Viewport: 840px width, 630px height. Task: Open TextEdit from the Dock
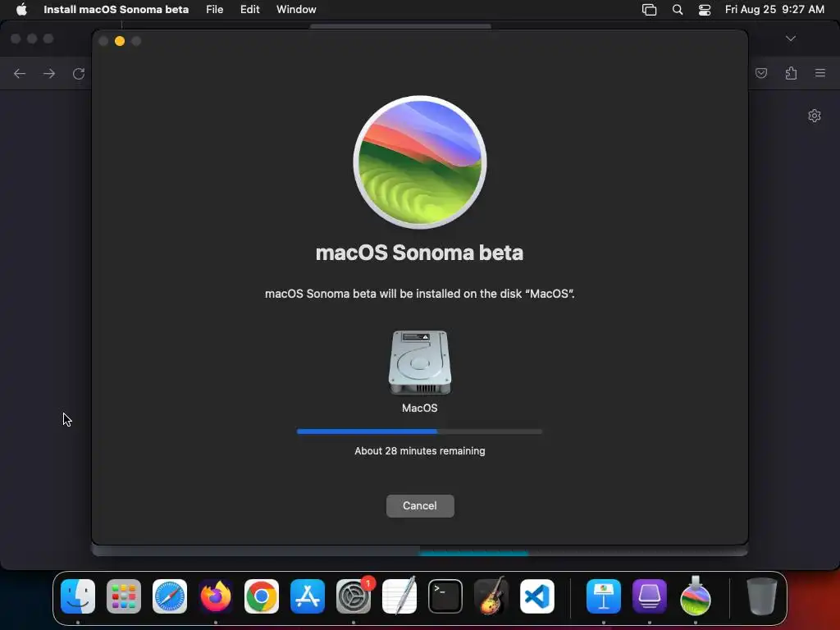pos(399,596)
